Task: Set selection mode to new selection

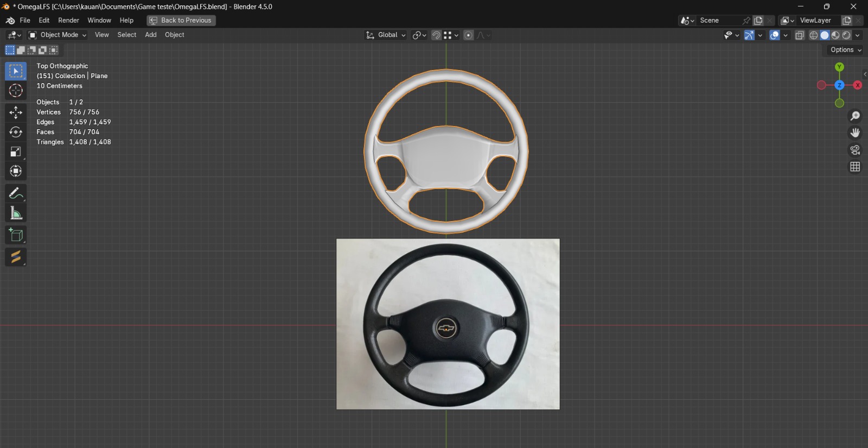Action: point(10,50)
